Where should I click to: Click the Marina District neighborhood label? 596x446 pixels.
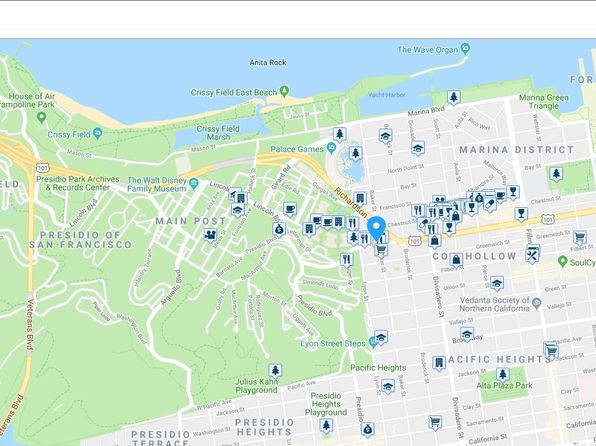coord(517,150)
